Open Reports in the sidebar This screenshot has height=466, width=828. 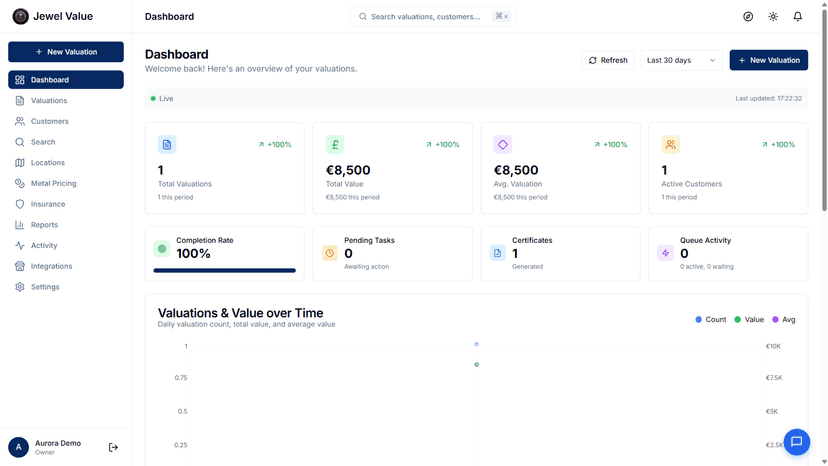click(x=66, y=225)
